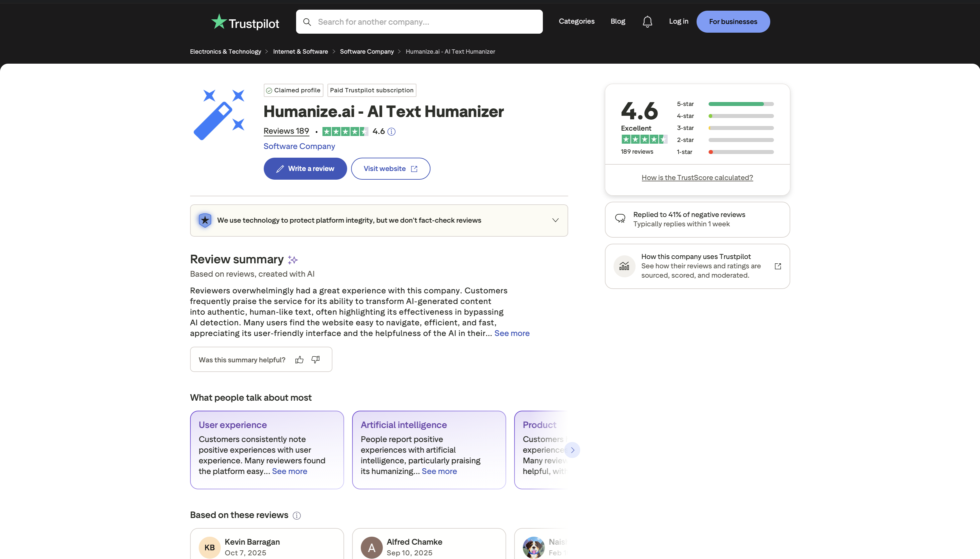Click the search magnifying glass icon

[307, 21]
